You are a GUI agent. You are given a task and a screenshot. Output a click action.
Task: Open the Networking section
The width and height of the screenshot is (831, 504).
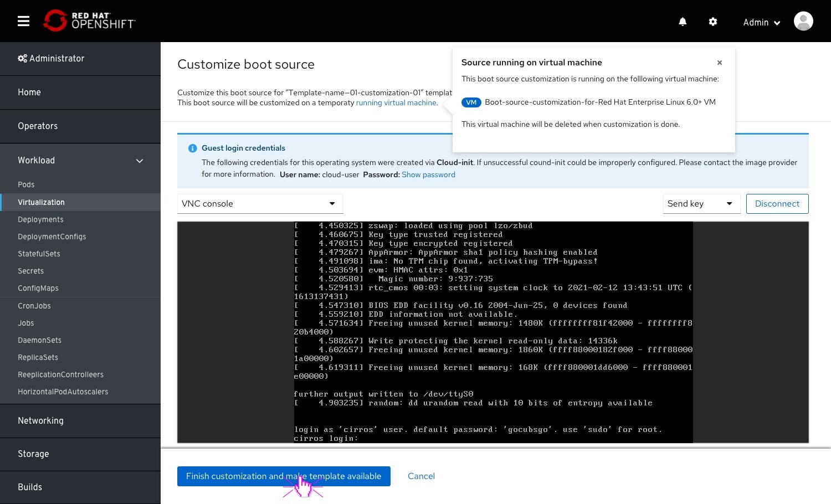point(40,420)
